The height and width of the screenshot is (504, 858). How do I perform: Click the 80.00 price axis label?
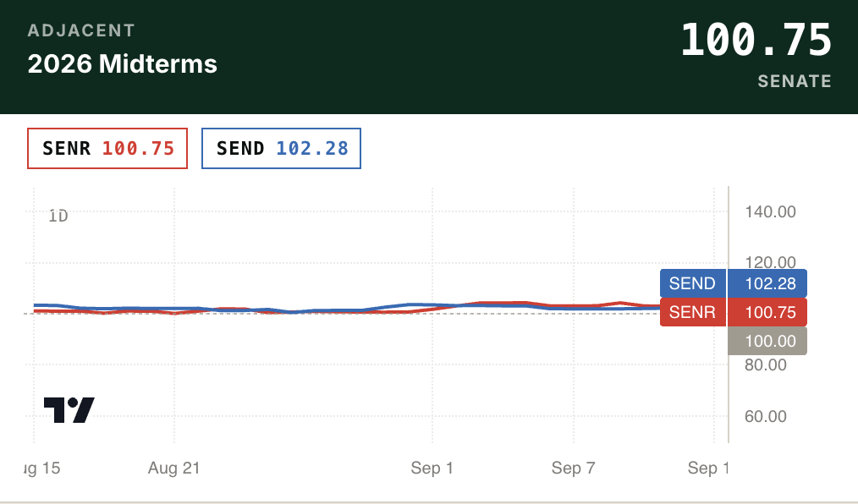coord(766,364)
